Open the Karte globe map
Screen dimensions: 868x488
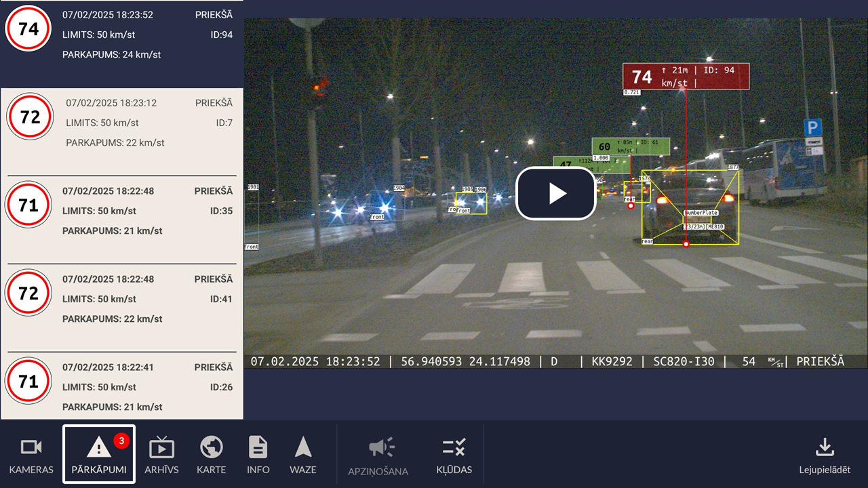(x=212, y=455)
